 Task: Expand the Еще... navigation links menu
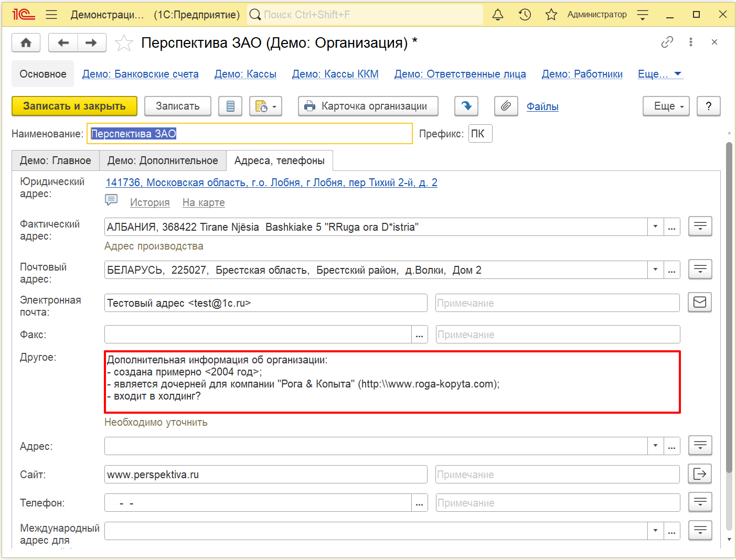pos(660,74)
